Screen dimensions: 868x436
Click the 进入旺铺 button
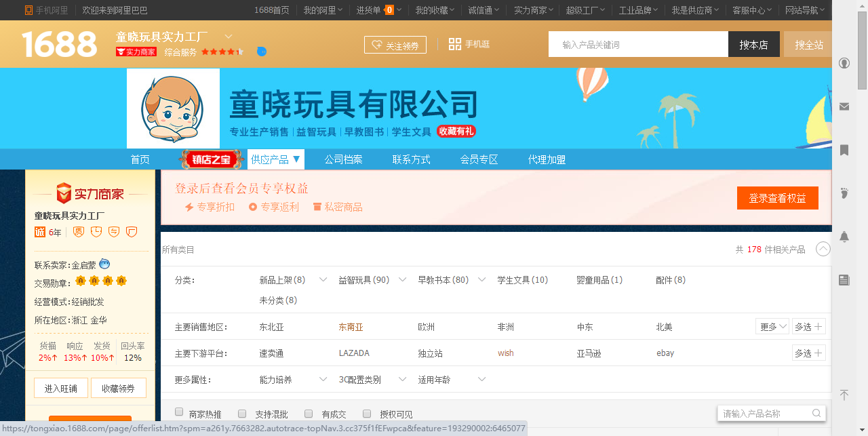(x=61, y=389)
